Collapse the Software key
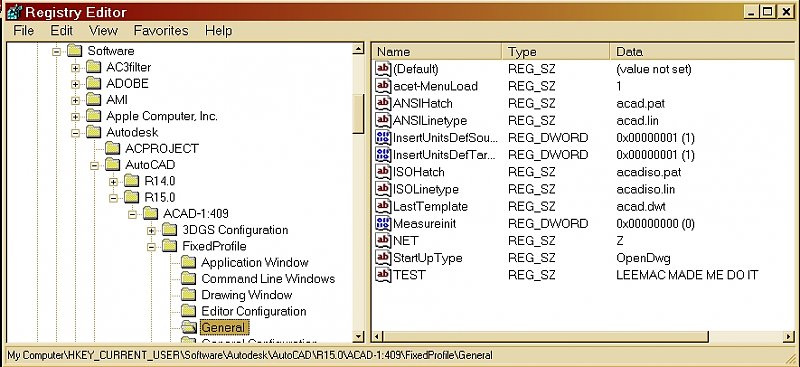 [x=57, y=51]
